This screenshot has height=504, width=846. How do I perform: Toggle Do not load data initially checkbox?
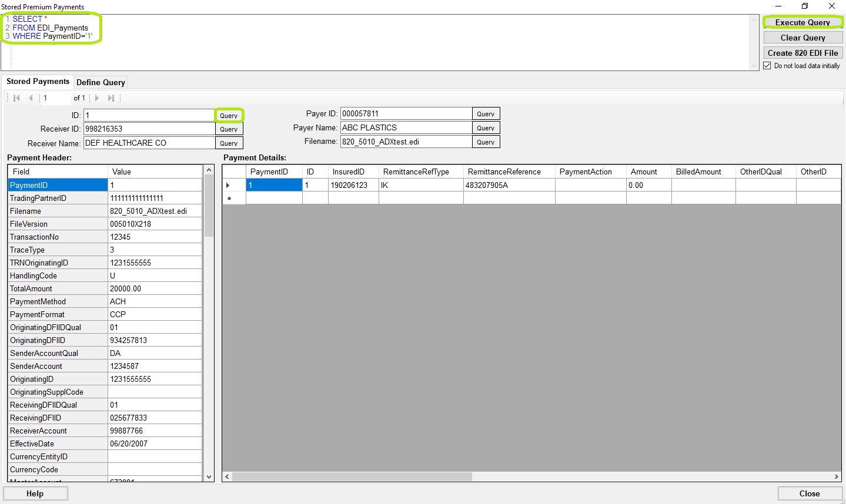(x=767, y=66)
